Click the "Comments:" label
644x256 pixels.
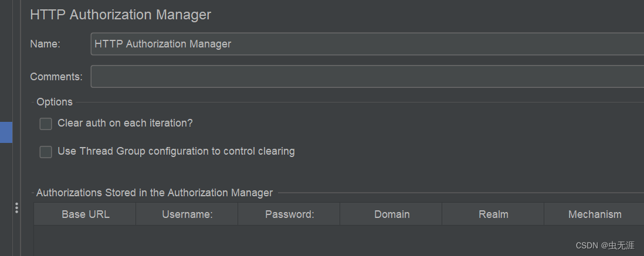point(56,77)
